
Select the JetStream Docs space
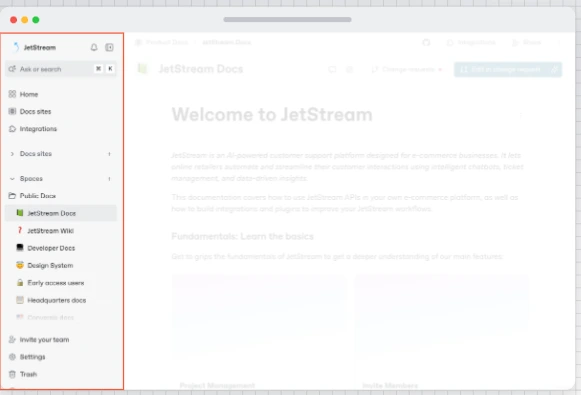coord(61,213)
